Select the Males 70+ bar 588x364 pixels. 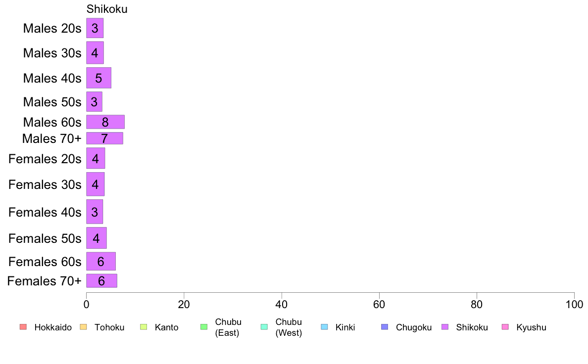pos(104,138)
